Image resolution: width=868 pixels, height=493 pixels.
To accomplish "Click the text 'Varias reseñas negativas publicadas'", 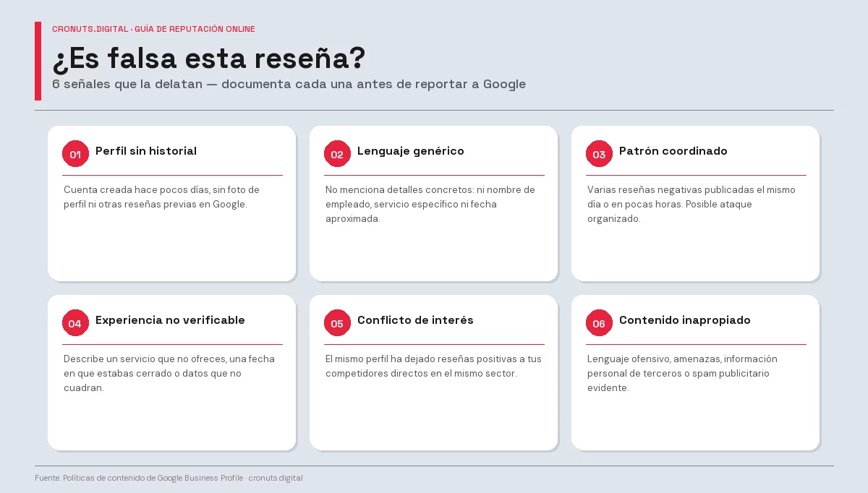I will pyautogui.click(x=692, y=204).
